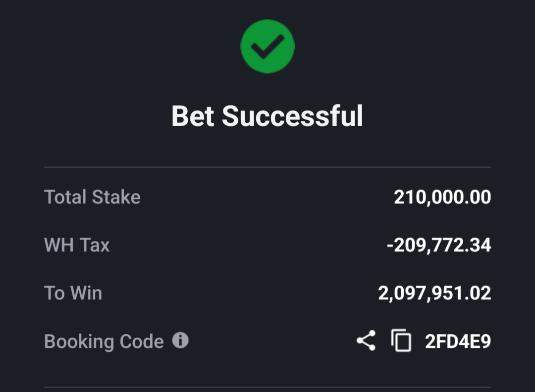The image size is (535, 392).
Task: Select the booking code 2FD4E9 text
Action: tap(458, 341)
